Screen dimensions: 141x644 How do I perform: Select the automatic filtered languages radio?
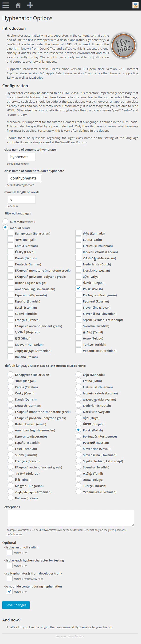[5, 221]
